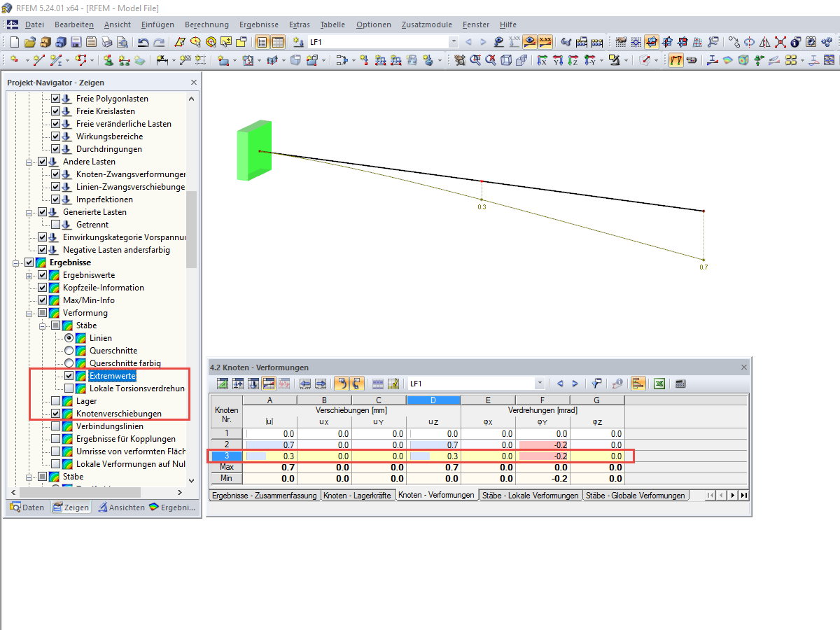Expand the Ergebniswerte tree node
This screenshot has height=630, width=840.
[x=29, y=275]
